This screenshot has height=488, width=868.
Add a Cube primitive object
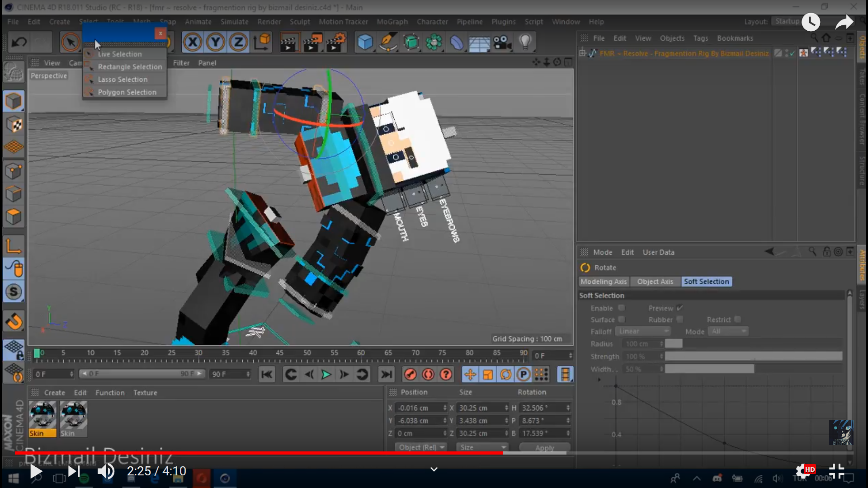tap(365, 42)
